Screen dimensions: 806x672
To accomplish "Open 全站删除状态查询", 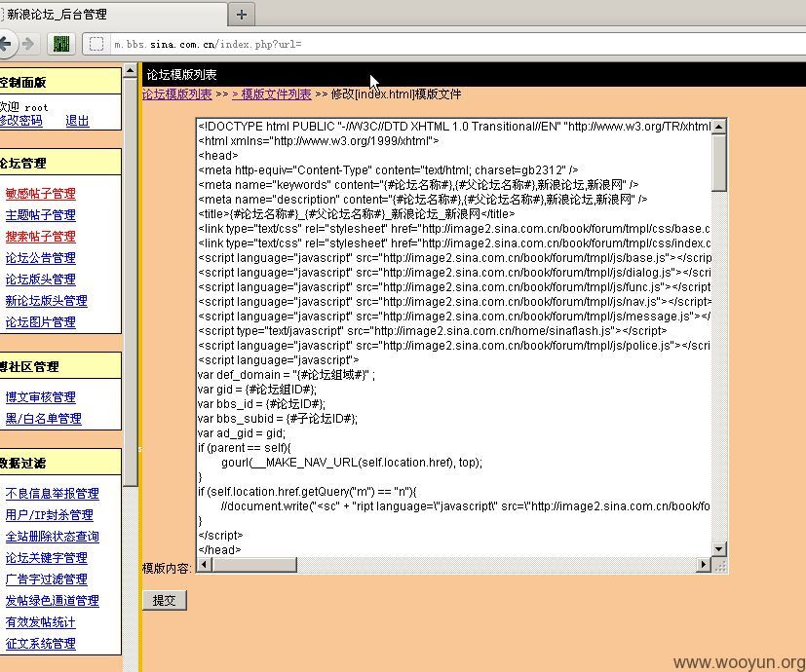I will 53,537.
